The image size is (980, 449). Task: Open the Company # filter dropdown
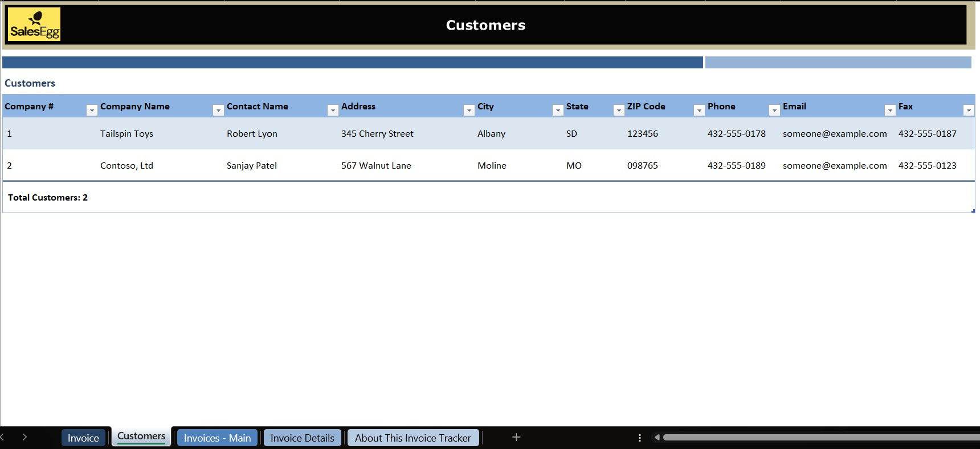click(91, 111)
